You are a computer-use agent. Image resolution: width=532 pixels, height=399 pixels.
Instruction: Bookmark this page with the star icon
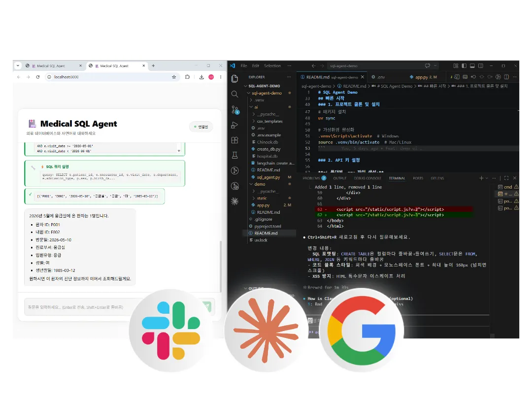coord(174,77)
